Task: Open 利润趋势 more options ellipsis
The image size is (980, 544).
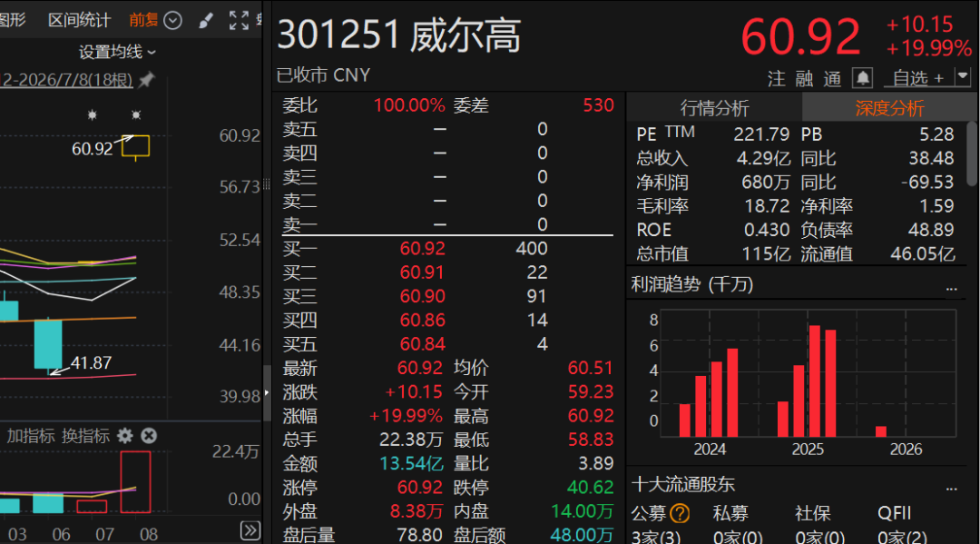Action: click(x=951, y=288)
